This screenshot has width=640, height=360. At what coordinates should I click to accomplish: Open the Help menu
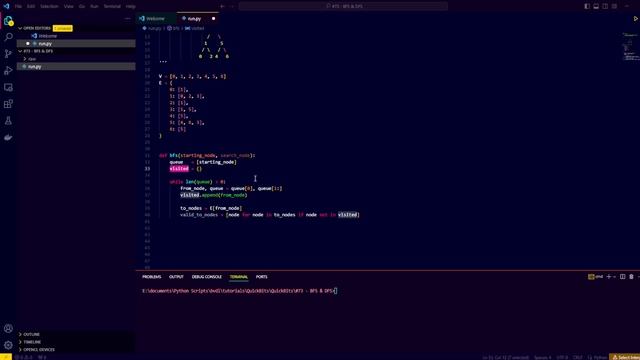click(x=131, y=7)
